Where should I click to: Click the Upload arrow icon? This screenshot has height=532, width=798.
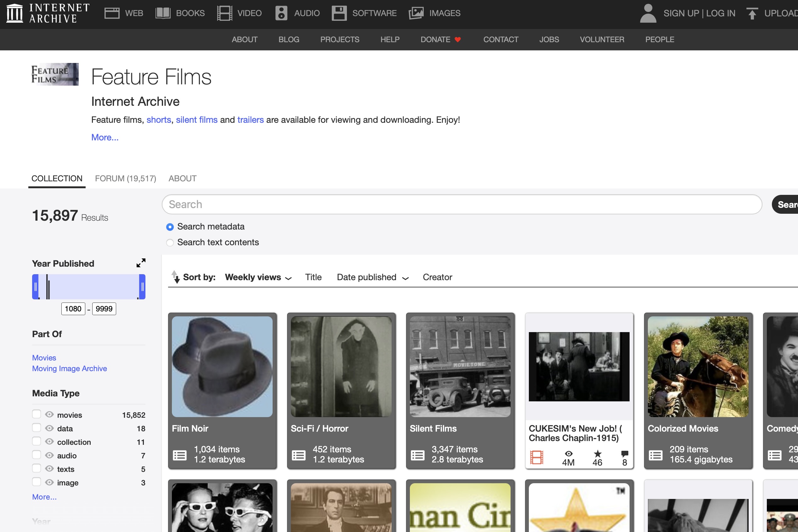tap(752, 13)
